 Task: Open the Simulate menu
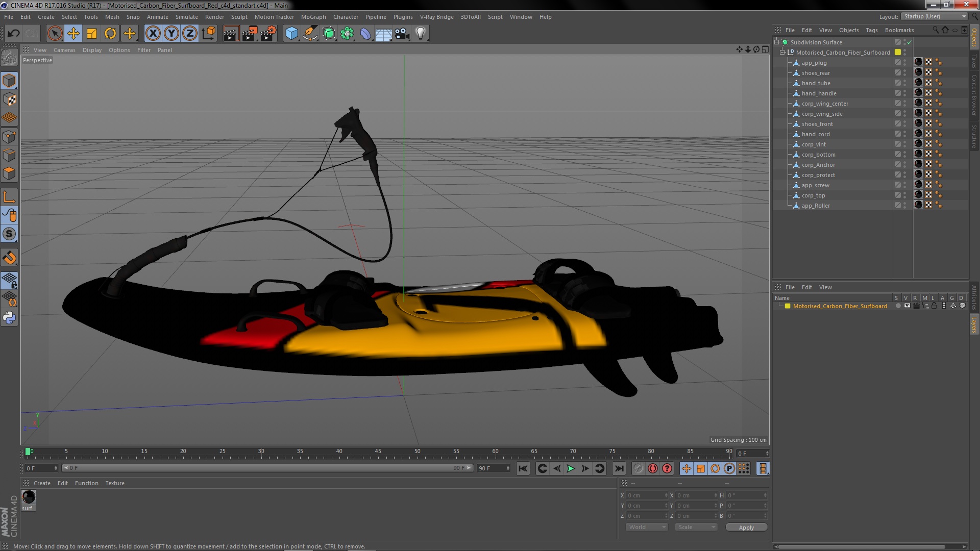pyautogui.click(x=187, y=17)
